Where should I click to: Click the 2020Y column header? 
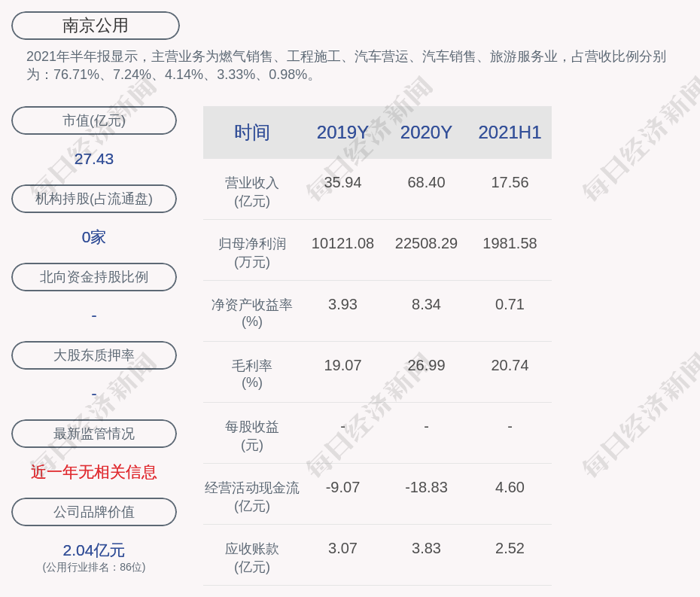click(x=426, y=132)
